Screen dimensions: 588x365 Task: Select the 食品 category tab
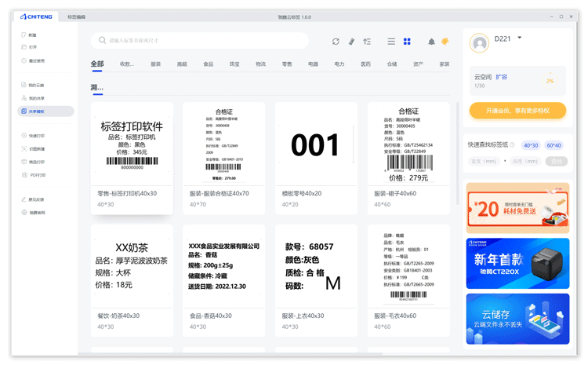pos(208,64)
